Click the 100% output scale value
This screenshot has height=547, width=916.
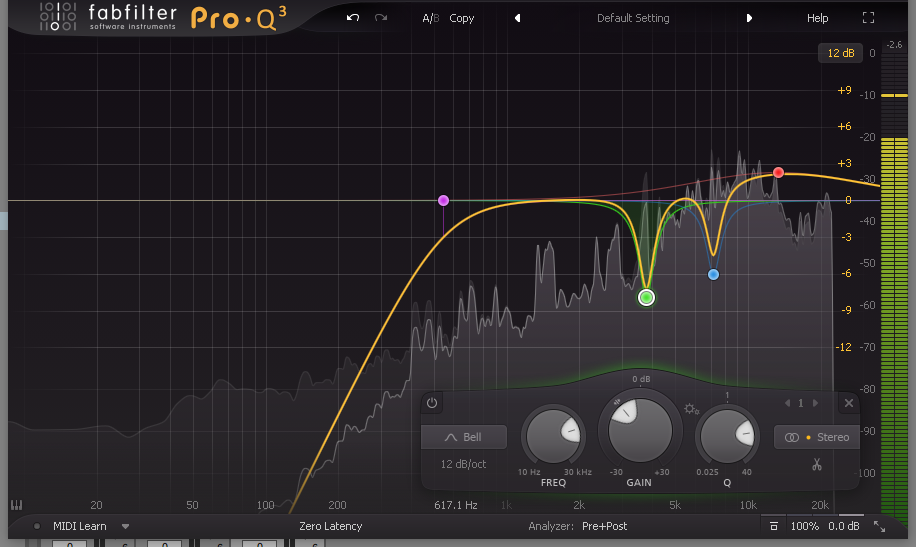tap(804, 526)
